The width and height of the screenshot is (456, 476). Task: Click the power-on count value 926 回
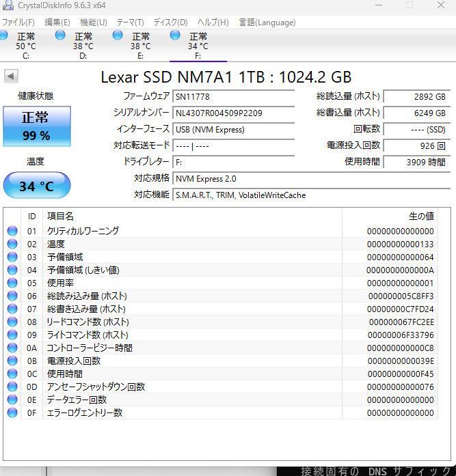pyautogui.click(x=417, y=146)
